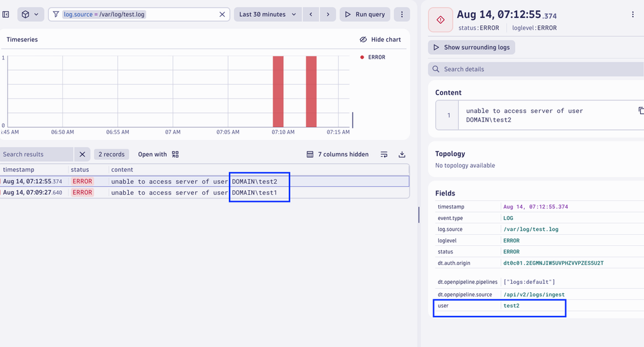Toggle the ERROR legend entry
The width and height of the screenshot is (644, 347).
pyautogui.click(x=373, y=57)
